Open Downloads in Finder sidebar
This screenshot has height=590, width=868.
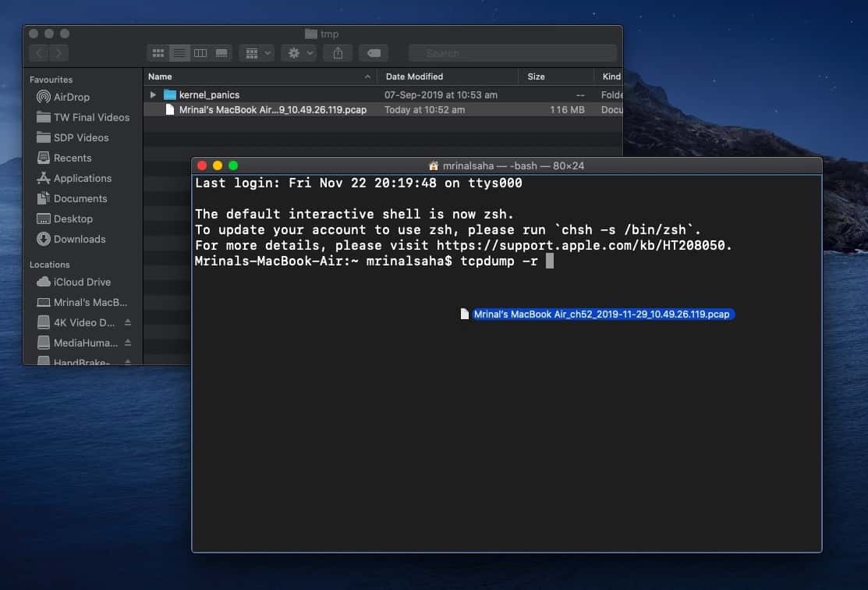point(71,239)
